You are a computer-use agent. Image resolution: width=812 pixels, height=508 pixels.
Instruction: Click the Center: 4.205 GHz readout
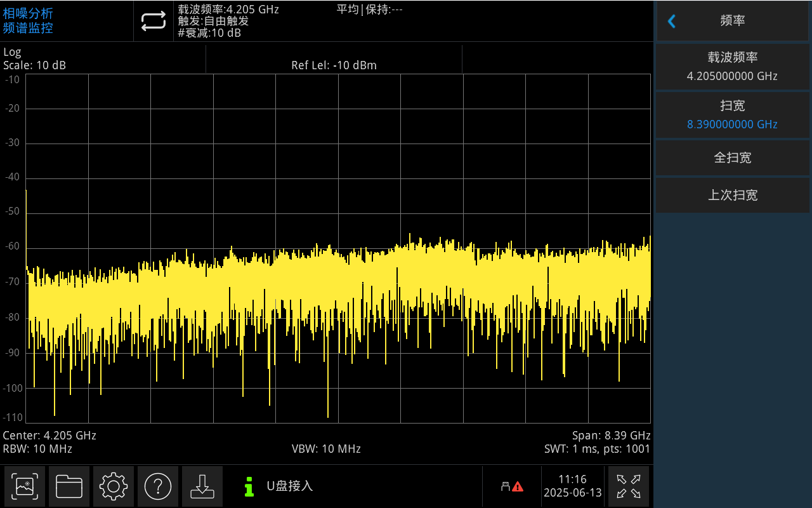(49, 436)
